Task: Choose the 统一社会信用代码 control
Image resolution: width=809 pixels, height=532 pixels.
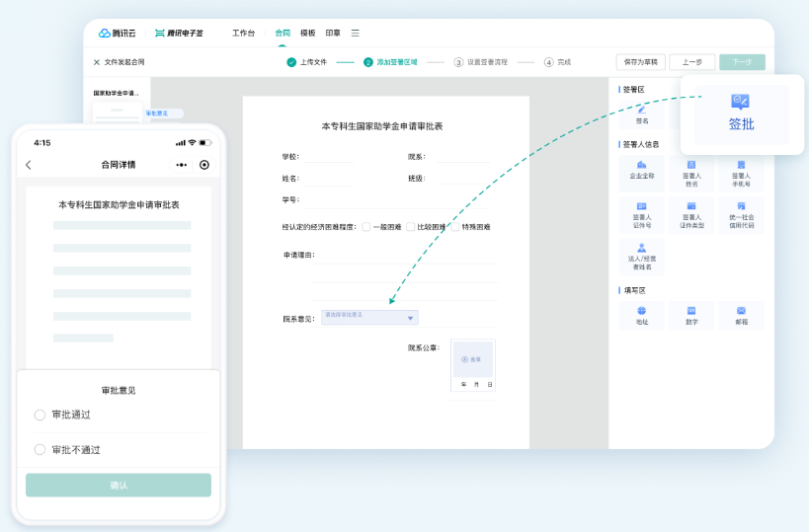Action: pyautogui.click(x=742, y=215)
